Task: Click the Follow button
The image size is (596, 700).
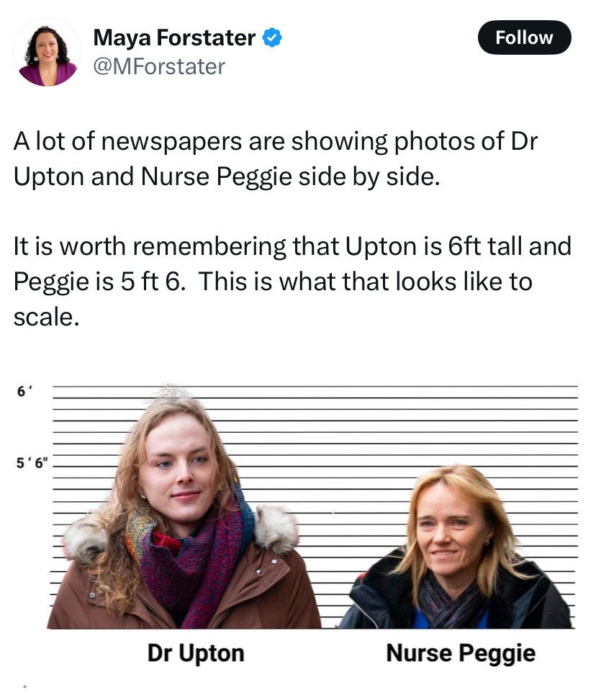Action: [524, 37]
